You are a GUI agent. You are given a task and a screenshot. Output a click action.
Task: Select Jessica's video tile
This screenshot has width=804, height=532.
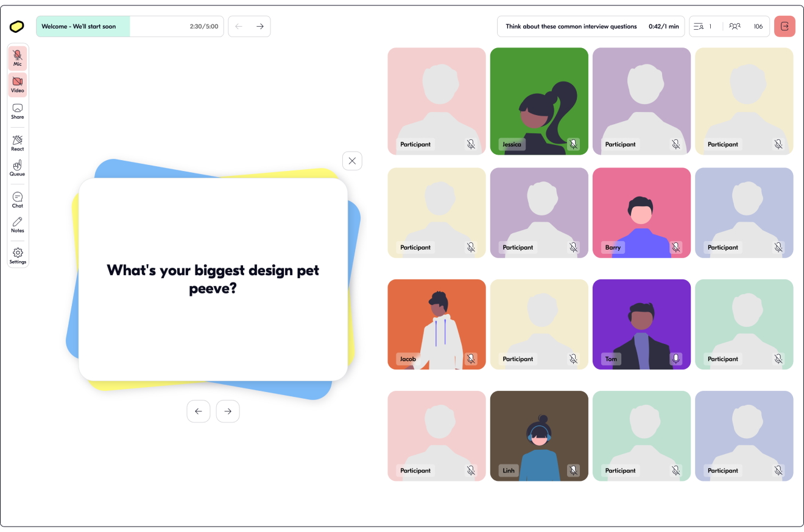539,101
